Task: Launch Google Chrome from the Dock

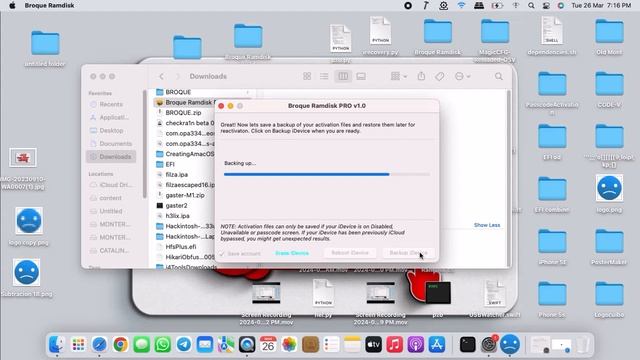Action: (120, 345)
